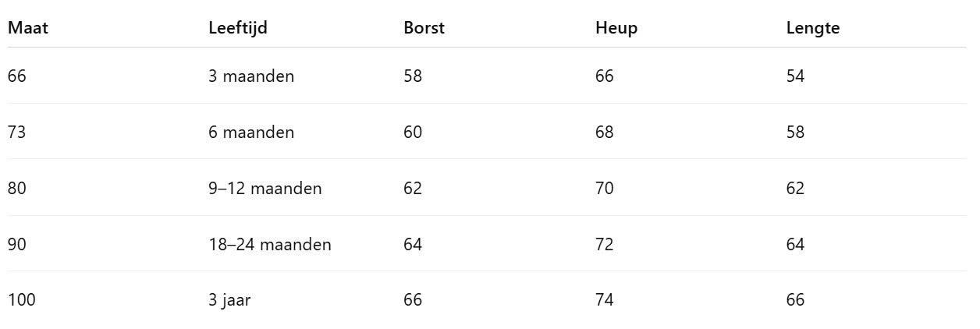Select size 66 in Maat column
980x329 pixels.
16,76
